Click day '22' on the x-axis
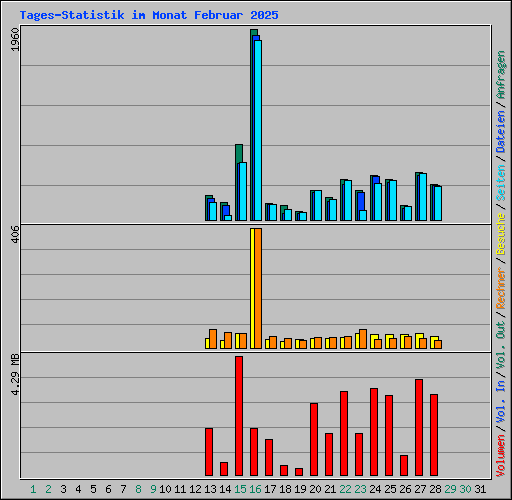The width and height of the screenshot is (512, 500). tap(345, 489)
